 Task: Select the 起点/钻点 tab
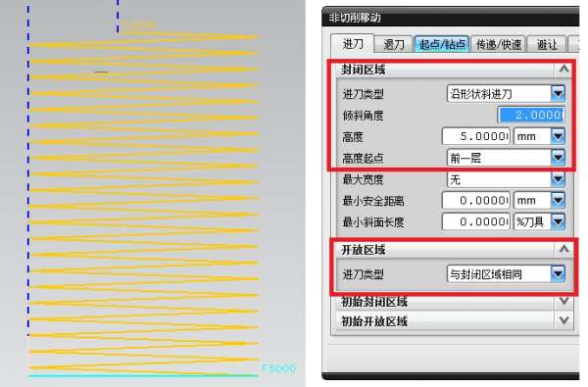click(x=442, y=45)
